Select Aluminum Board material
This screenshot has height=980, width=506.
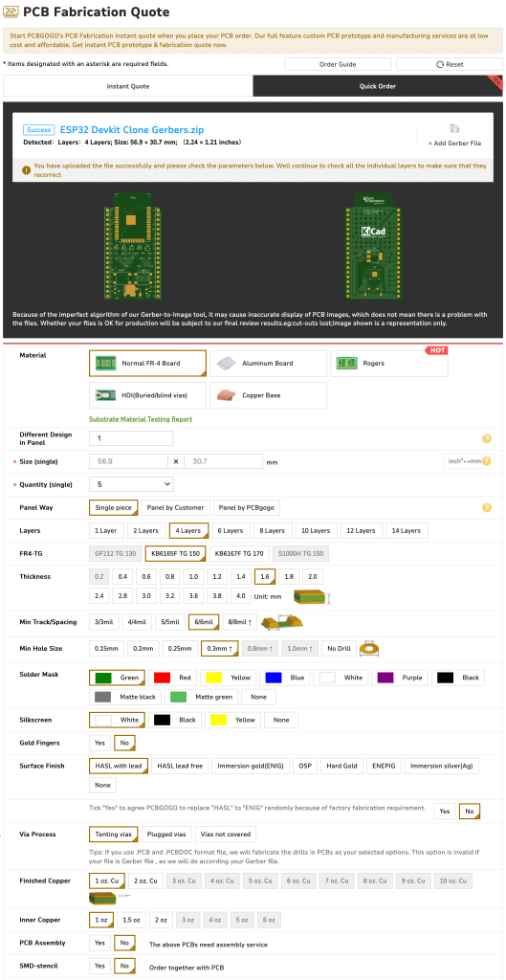tap(268, 363)
